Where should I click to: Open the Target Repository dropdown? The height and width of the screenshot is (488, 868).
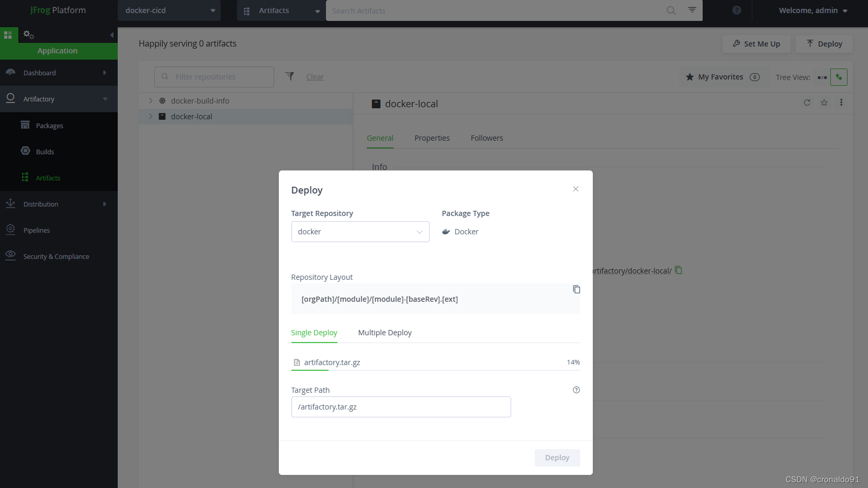[x=360, y=232]
